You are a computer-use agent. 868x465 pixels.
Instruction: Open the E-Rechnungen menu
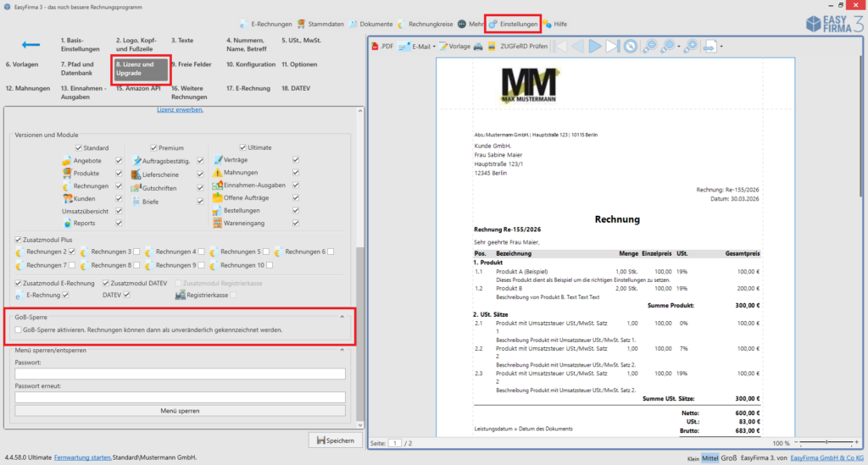pyautogui.click(x=265, y=25)
